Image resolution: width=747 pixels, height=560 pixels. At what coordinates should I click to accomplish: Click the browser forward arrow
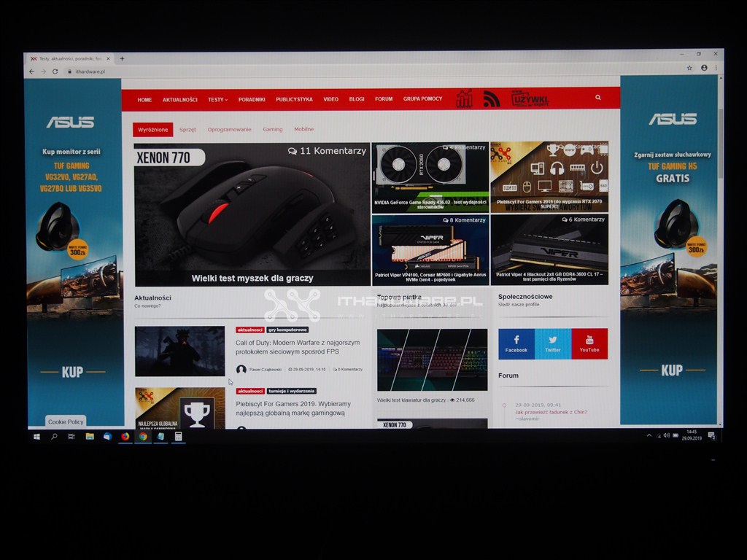pyautogui.click(x=43, y=71)
